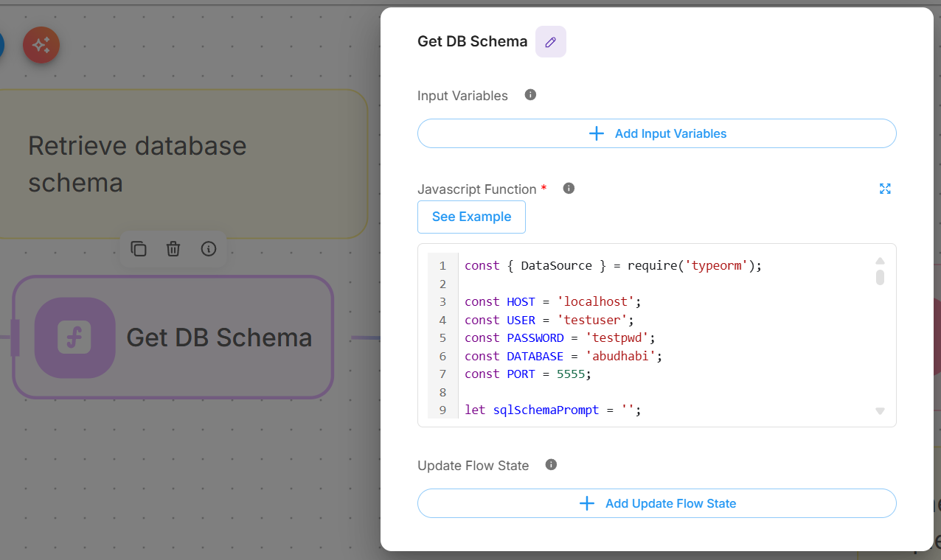Image resolution: width=941 pixels, height=560 pixels.
Task: Click the Javascript Function info icon
Action: click(569, 189)
